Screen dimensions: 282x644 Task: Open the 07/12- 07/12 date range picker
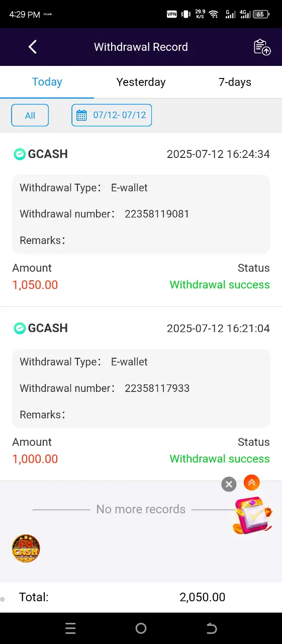tap(112, 115)
